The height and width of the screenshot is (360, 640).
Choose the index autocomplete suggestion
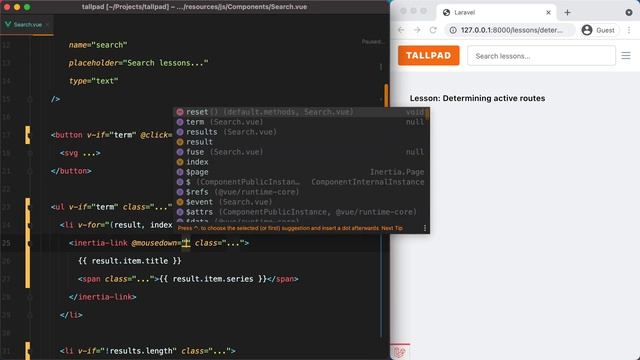coord(302,162)
